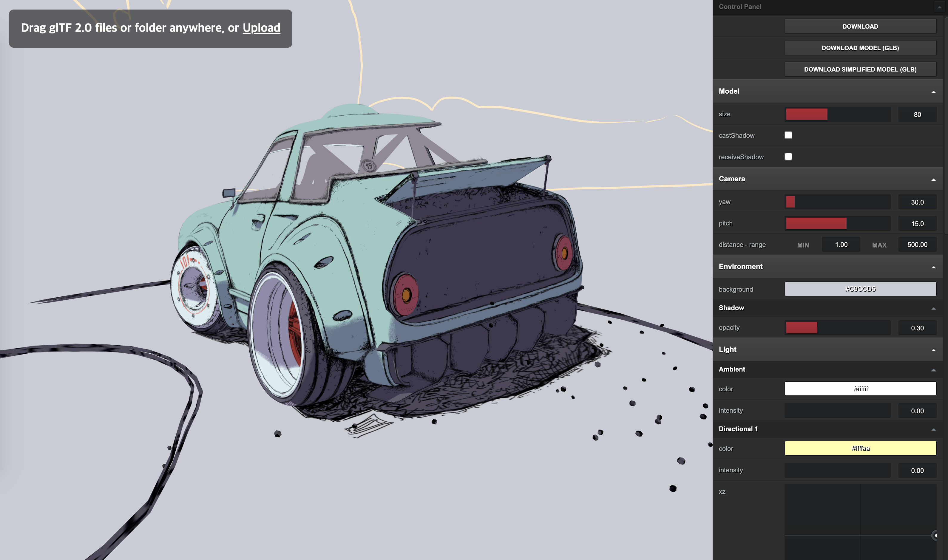Click the DOWNLOAD button
948x560 pixels.
tap(860, 27)
